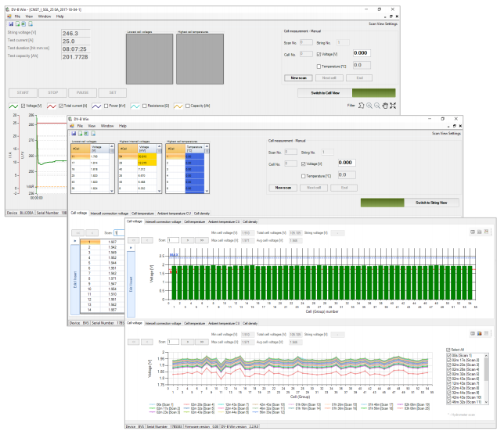The height and width of the screenshot is (431, 504).
Task: Click first view icon above line chart
Action: click(x=473, y=334)
